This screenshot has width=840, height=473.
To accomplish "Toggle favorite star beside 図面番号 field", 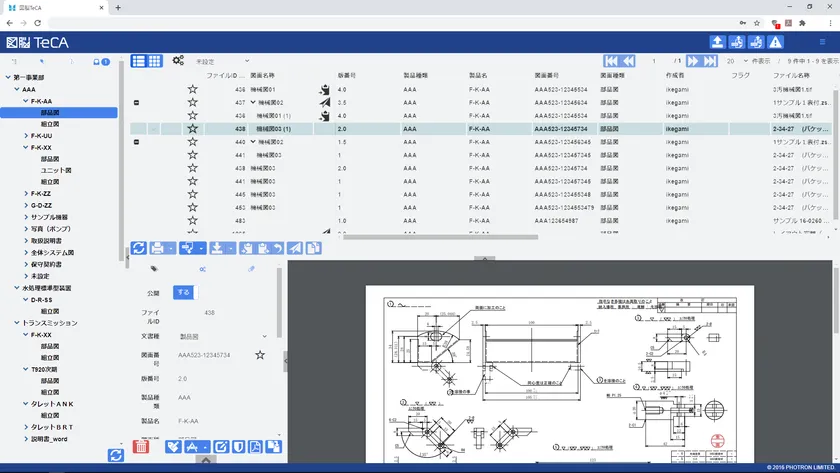I will [x=260, y=355].
